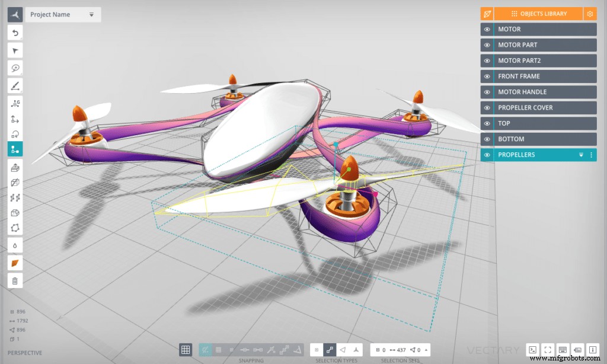The width and height of the screenshot is (607, 364).
Task: Toggle the grid icon in the bottom toolbar
Action: pyautogui.click(x=186, y=349)
